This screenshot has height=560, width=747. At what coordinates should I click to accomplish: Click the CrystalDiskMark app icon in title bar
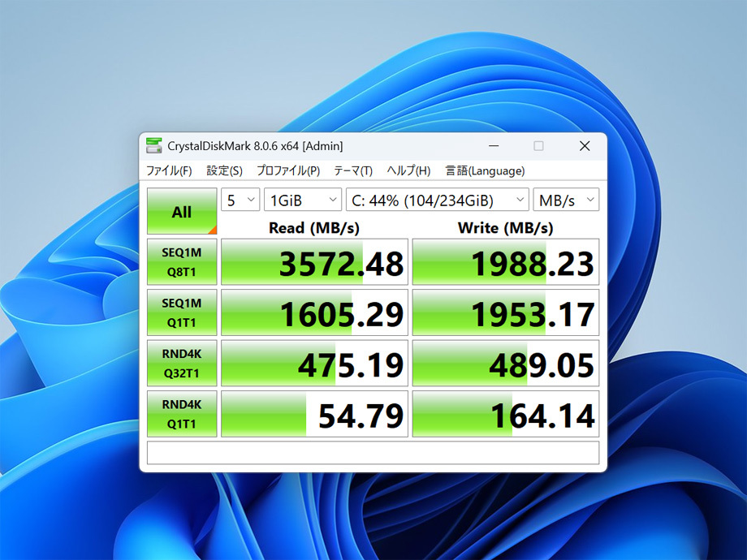154,146
